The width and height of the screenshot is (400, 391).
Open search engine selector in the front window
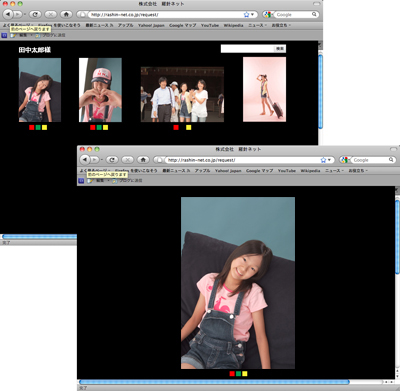pos(345,160)
